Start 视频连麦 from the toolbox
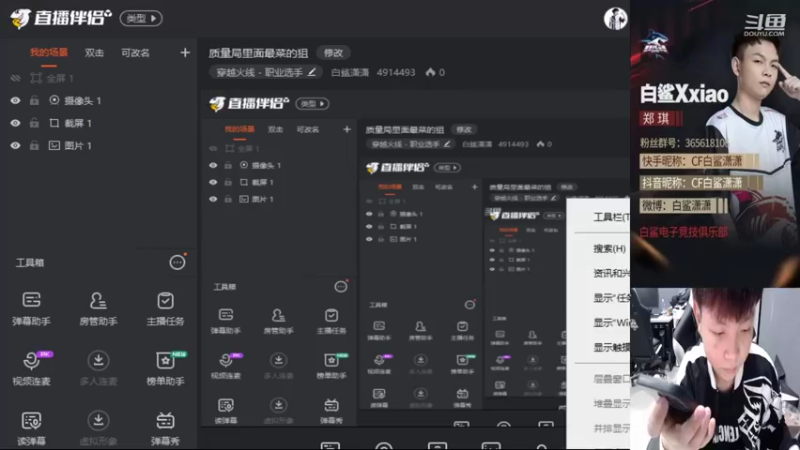Image resolution: width=800 pixels, height=450 pixels. click(x=31, y=368)
